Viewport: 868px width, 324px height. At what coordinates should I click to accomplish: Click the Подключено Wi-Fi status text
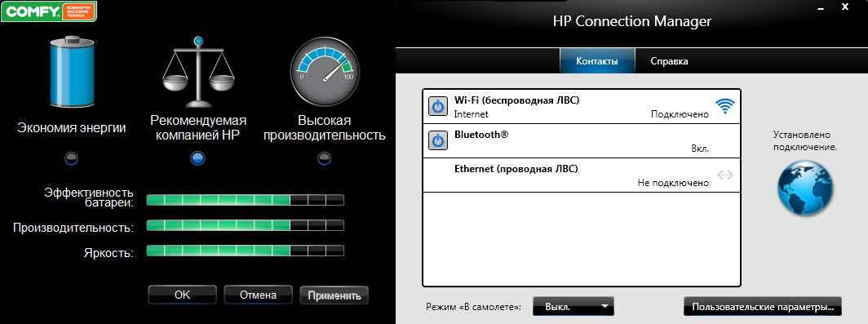pyautogui.click(x=680, y=114)
